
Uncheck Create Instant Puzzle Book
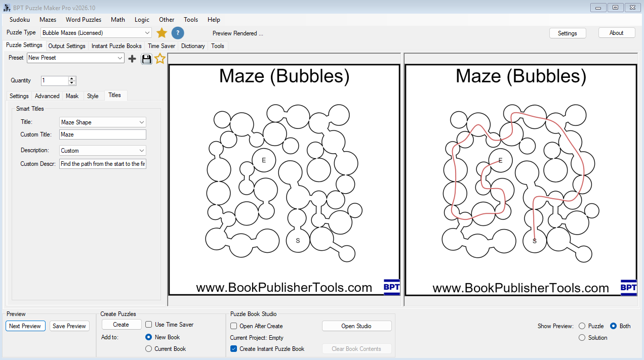click(234, 349)
